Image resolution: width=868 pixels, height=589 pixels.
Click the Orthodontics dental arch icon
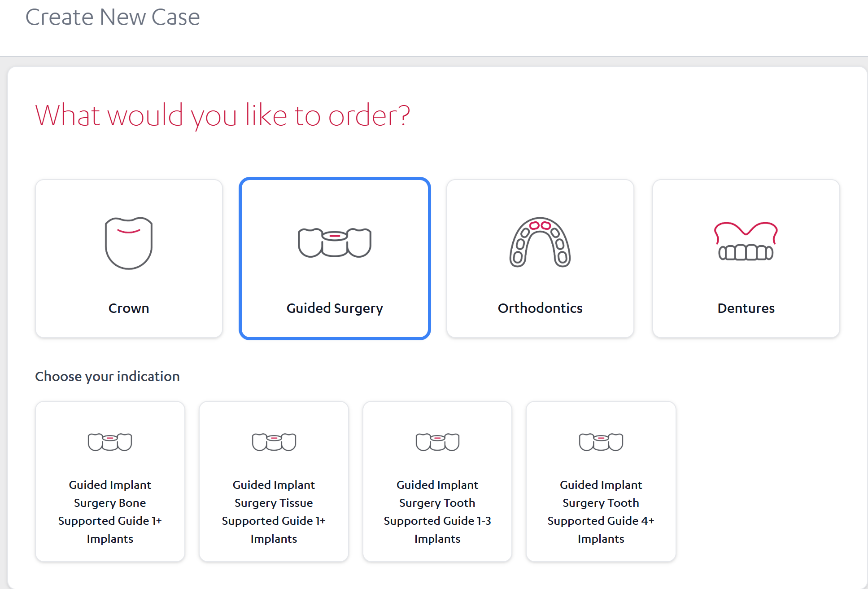coord(540,242)
